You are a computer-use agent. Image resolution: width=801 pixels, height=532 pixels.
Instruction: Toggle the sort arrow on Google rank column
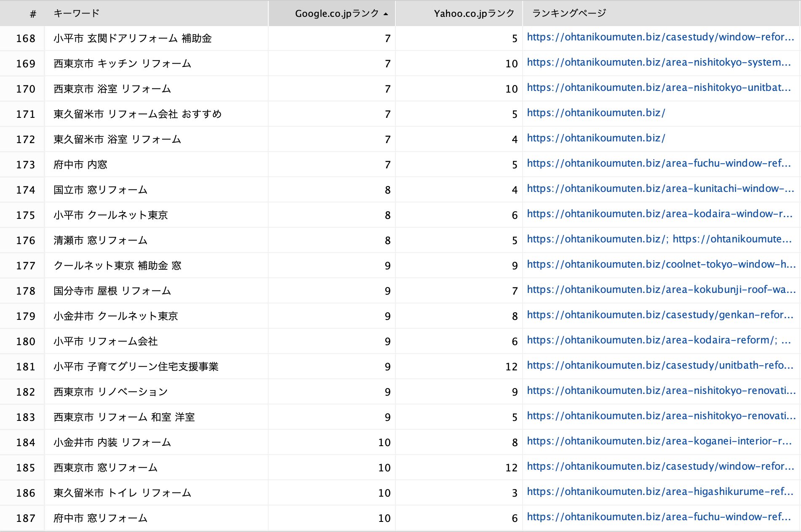386,14
